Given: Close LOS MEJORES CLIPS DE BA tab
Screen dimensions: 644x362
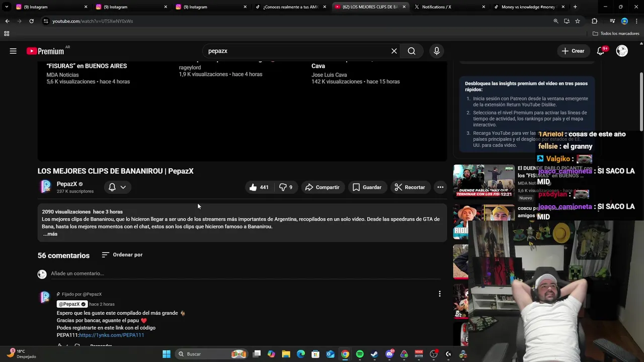Looking at the screenshot, I should tap(404, 7).
